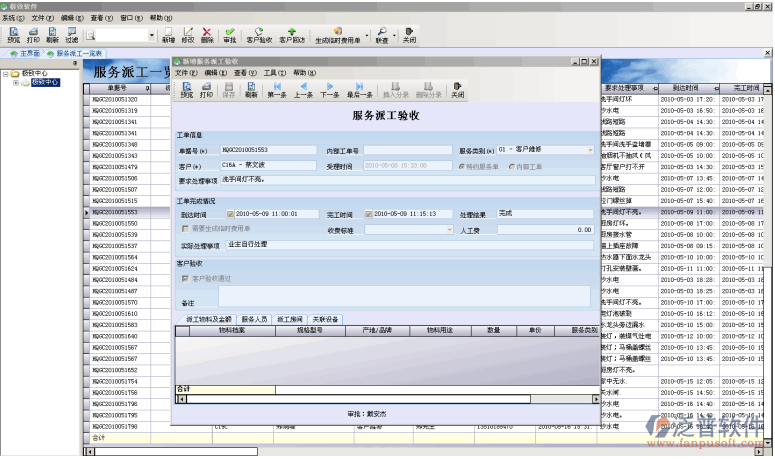Jump to 第一条 (first record) in dialog
The width and height of the screenshot is (775, 459).
click(x=277, y=89)
